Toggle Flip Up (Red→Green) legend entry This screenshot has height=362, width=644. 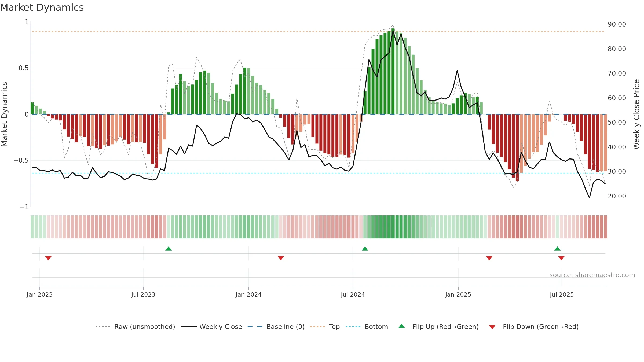(438, 327)
